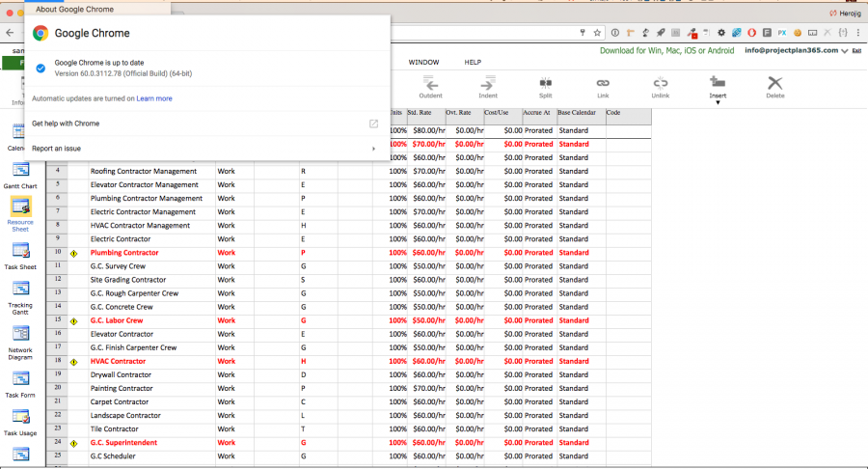The width and height of the screenshot is (868, 469).
Task: Click the About Google Chrome tab title
Action: click(x=74, y=10)
